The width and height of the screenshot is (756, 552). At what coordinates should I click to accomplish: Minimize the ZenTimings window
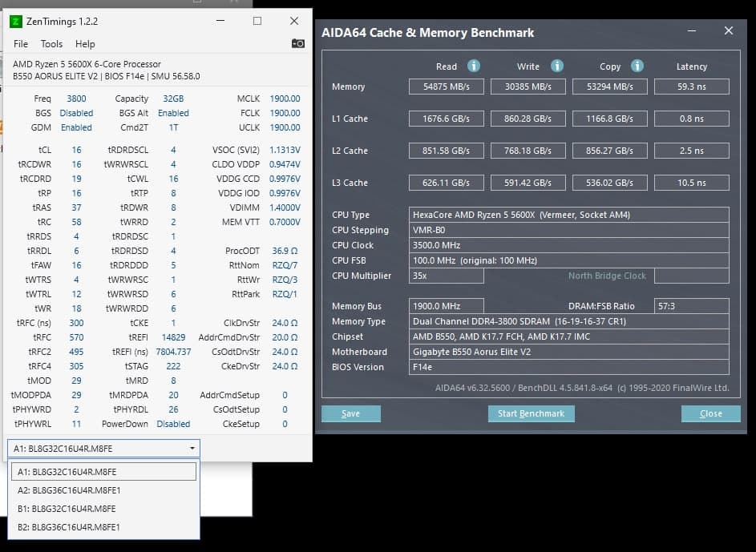pos(220,21)
